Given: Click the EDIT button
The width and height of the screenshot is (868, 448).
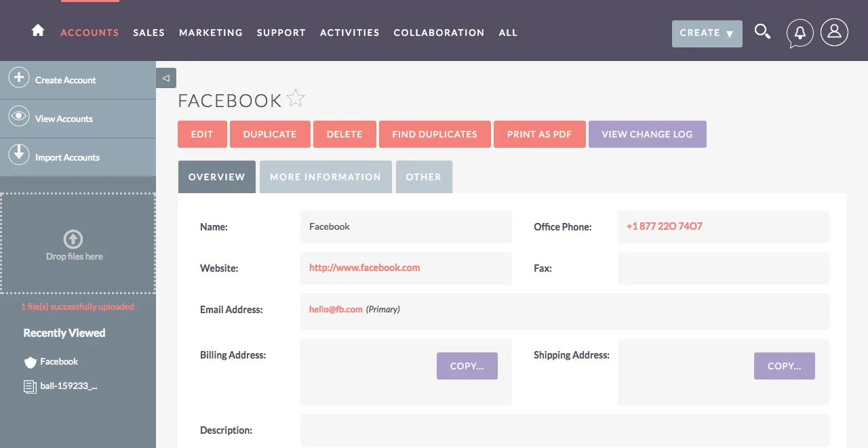Looking at the screenshot, I should 202,134.
